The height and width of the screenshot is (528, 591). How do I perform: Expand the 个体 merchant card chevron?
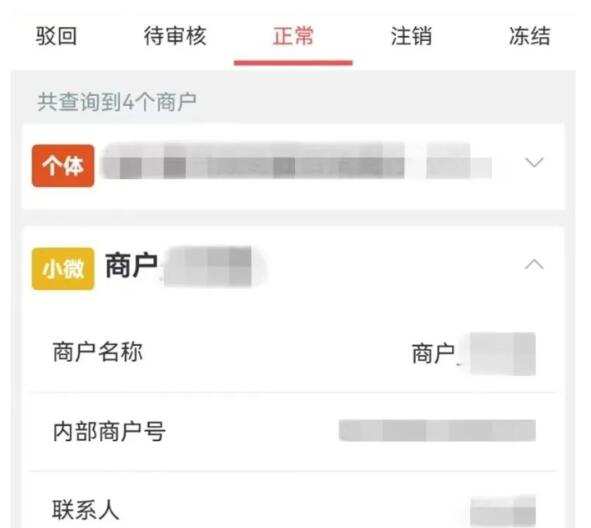click(534, 162)
